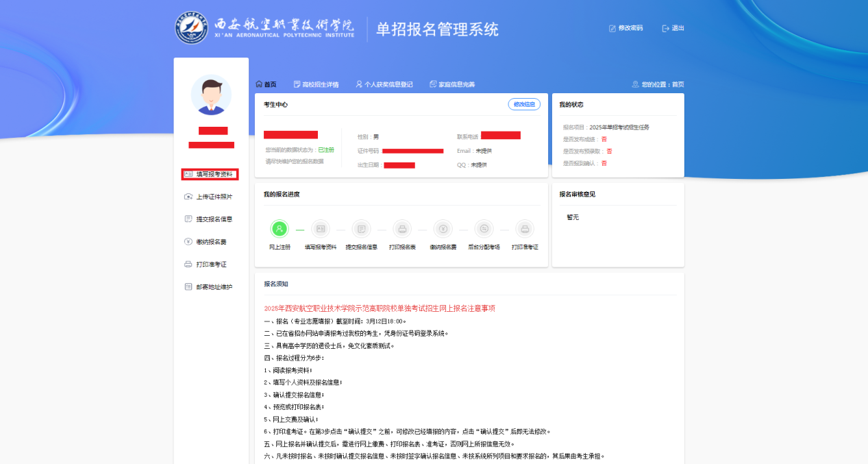Click the 后台分配考场 progress step icon
Viewport: 868px width, 464px height.
tap(484, 229)
